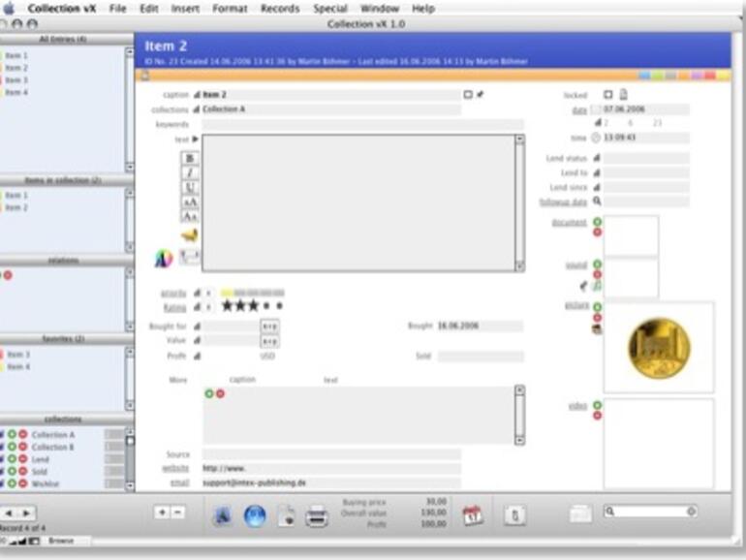Open the Special menu
The image size is (746, 560).
tap(330, 9)
